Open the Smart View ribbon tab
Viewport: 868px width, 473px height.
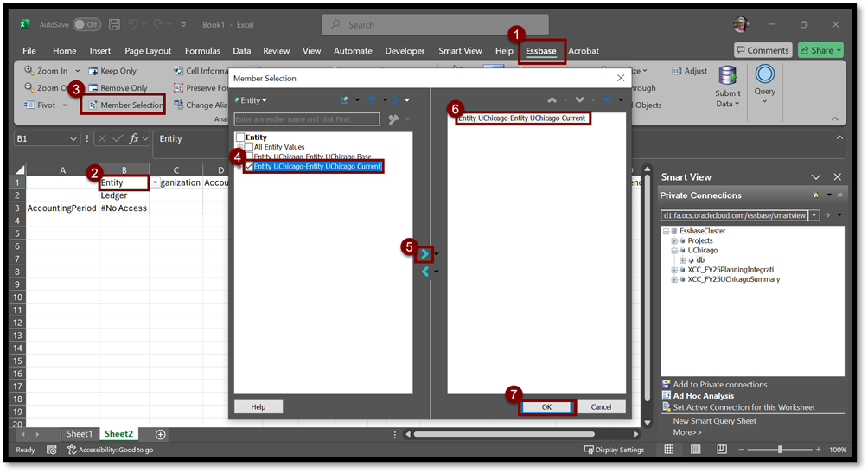tap(460, 51)
